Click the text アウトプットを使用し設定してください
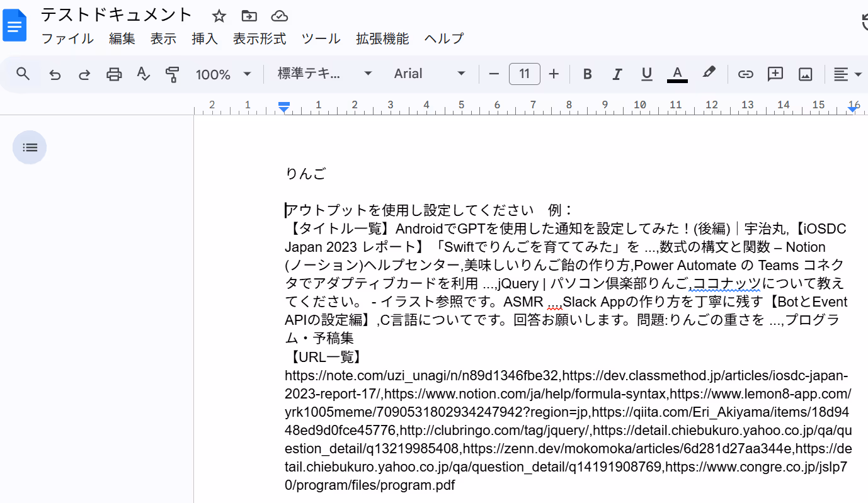The width and height of the screenshot is (868, 503). pyautogui.click(x=410, y=210)
